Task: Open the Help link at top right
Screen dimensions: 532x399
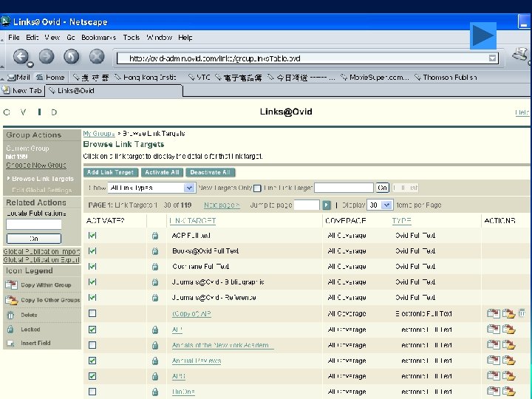Action: pyautogui.click(x=522, y=112)
